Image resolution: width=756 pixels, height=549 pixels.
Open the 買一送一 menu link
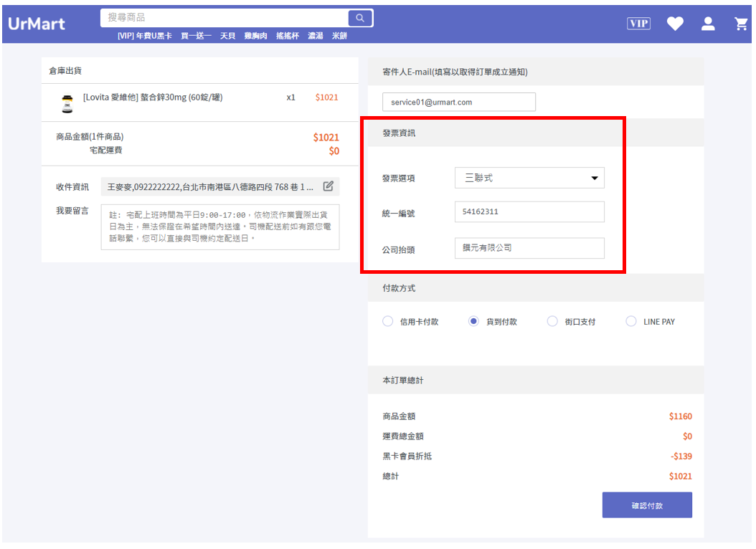[x=196, y=36]
